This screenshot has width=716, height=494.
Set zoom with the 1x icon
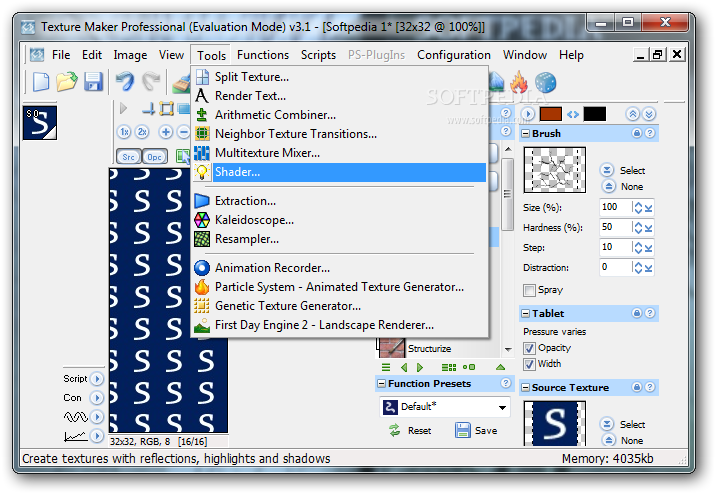[124, 132]
